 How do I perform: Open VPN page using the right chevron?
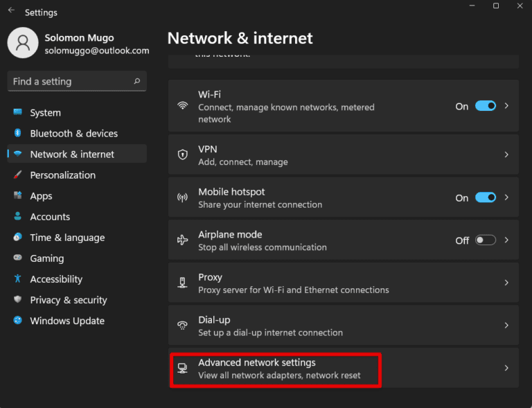pos(506,154)
